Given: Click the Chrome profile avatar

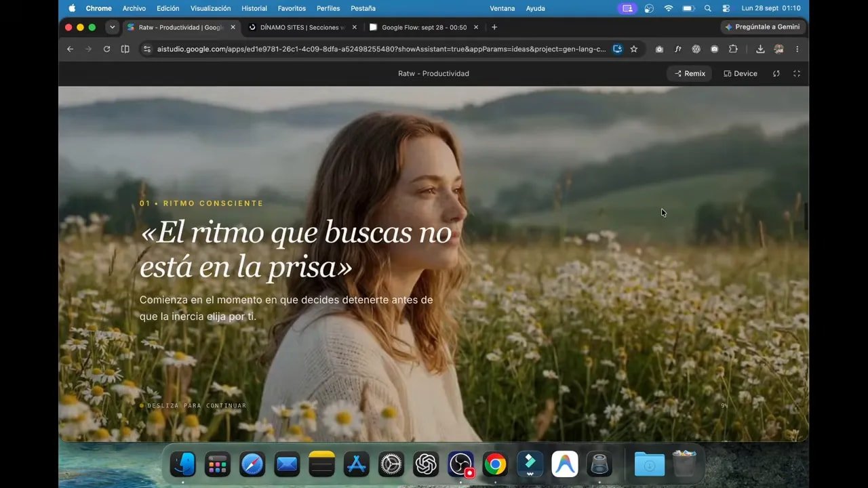Looking at the screenshot, I should click(778, 49).
